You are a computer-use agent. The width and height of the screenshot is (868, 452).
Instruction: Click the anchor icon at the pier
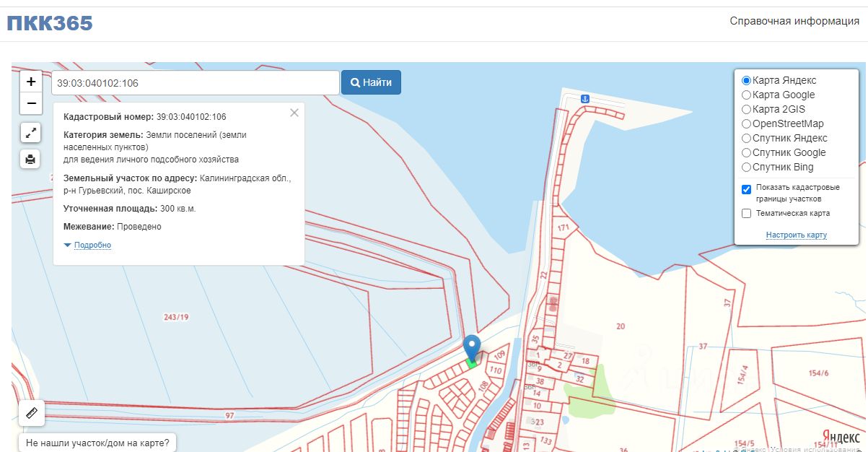tap(585, 97)
